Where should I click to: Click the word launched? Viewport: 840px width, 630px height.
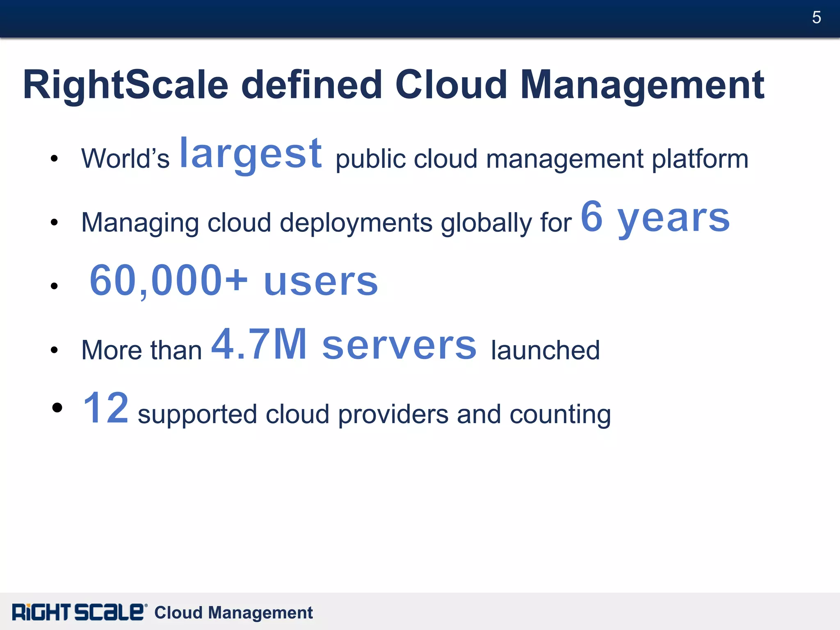point(545,350)
